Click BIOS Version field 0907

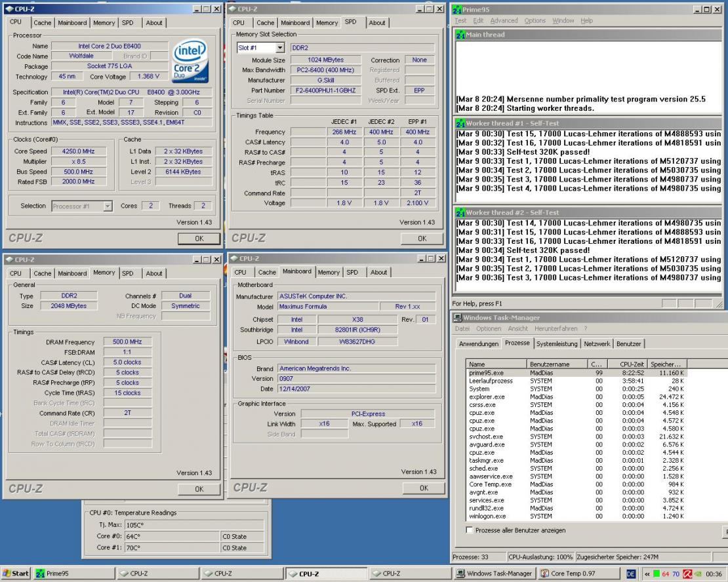click(357, 379)
